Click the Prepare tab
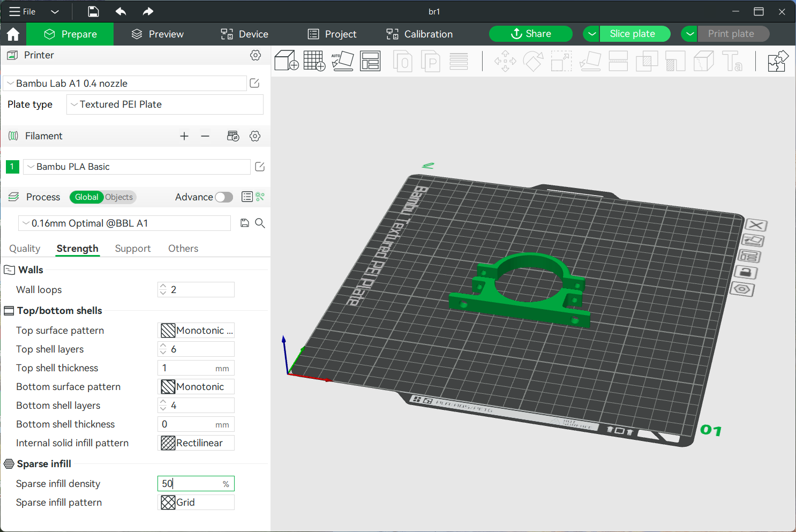This screenshot has height=532, width=796. tap(70, 34)
